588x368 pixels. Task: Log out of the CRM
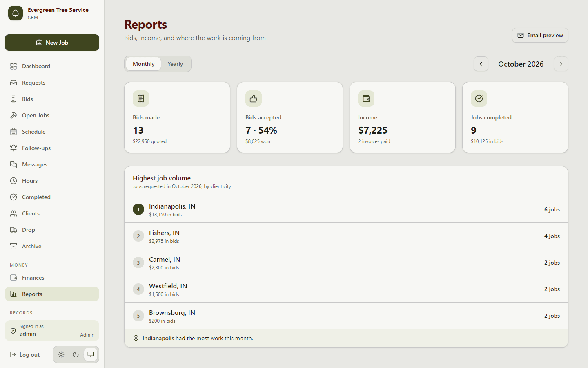[25, 355]
